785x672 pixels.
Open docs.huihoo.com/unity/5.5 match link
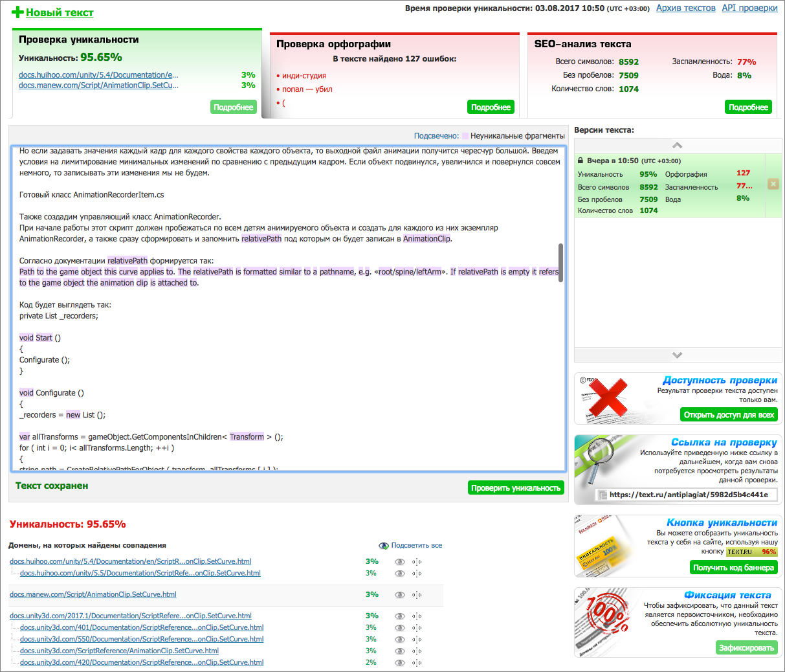point(140,573)
